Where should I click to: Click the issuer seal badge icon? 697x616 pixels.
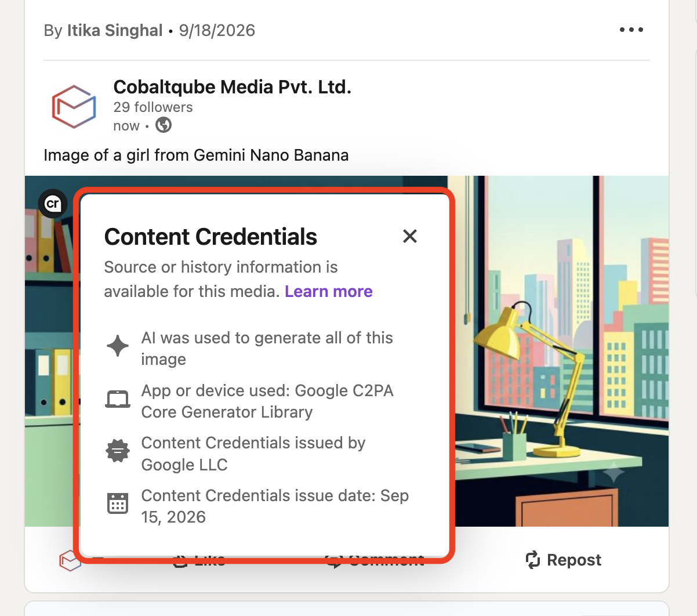(118, 451)
